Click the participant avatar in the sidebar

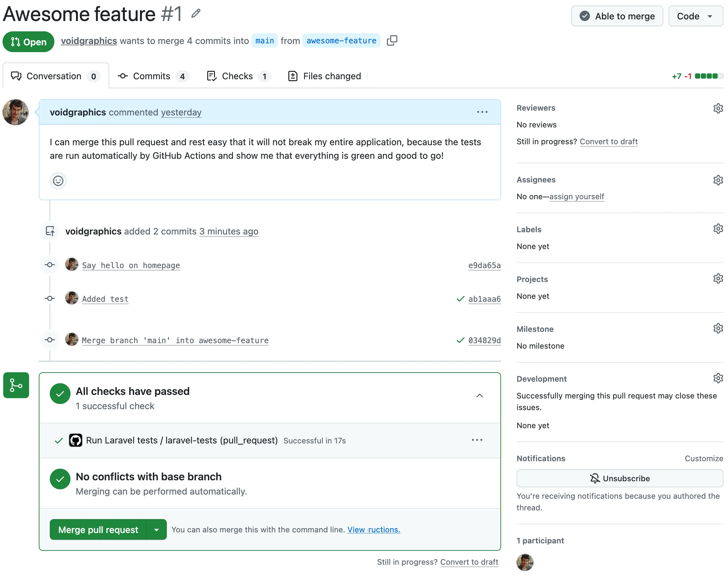525,562
